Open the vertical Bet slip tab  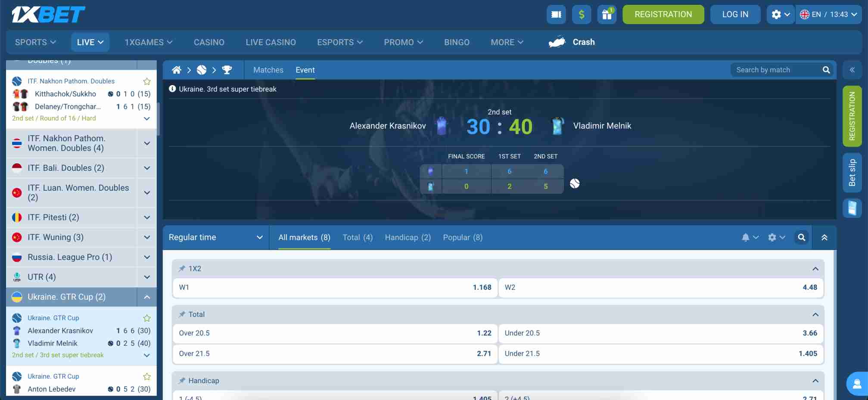coord(852,172)
